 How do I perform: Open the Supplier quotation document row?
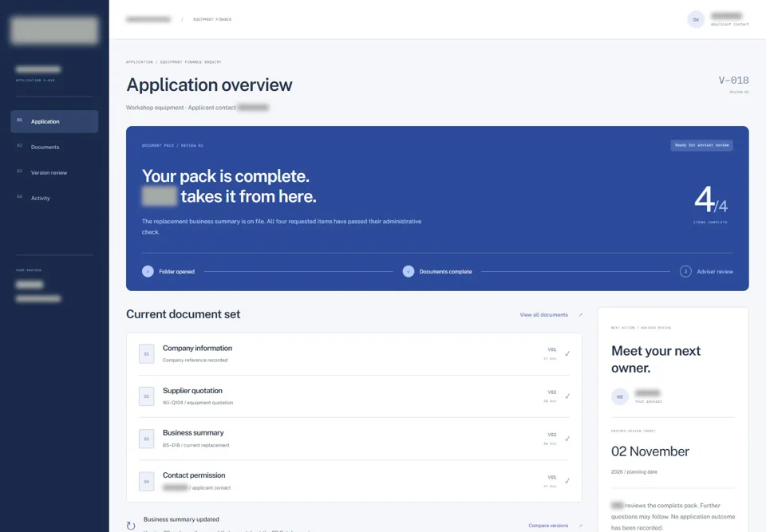pos(354,396)
